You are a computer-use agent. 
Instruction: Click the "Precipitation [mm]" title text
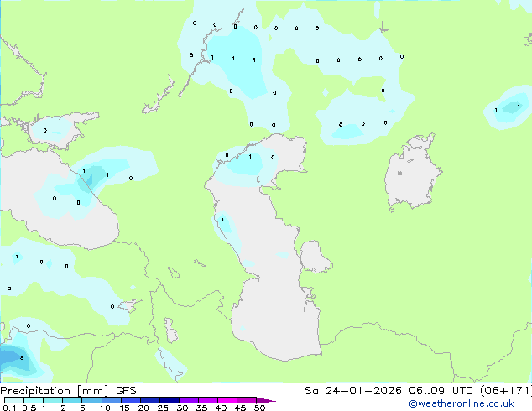point(55,391)
